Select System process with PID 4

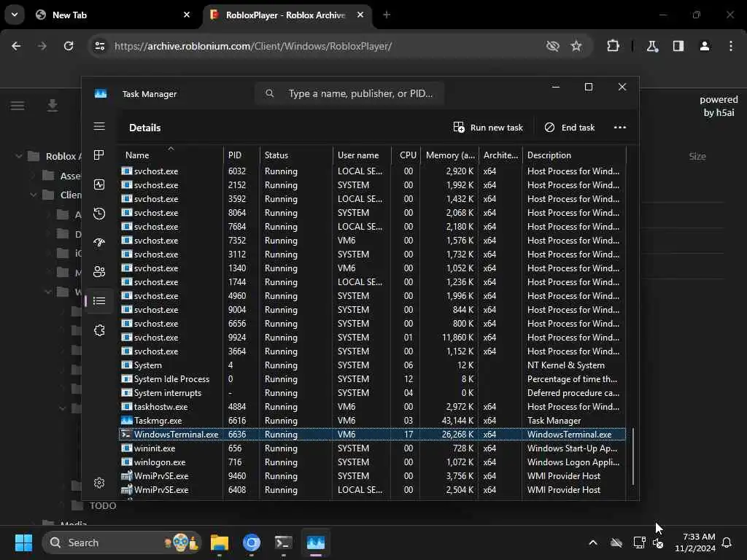[x=372, y=365]
